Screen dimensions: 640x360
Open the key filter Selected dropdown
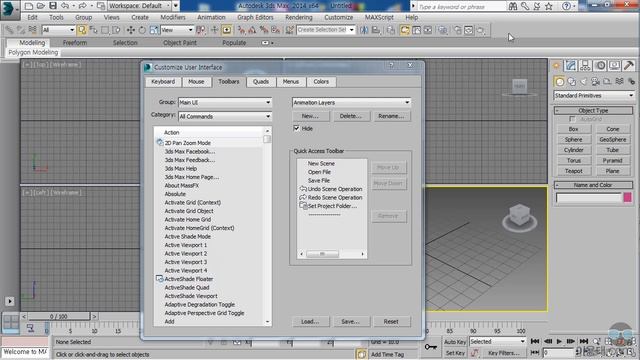point(497,341)
